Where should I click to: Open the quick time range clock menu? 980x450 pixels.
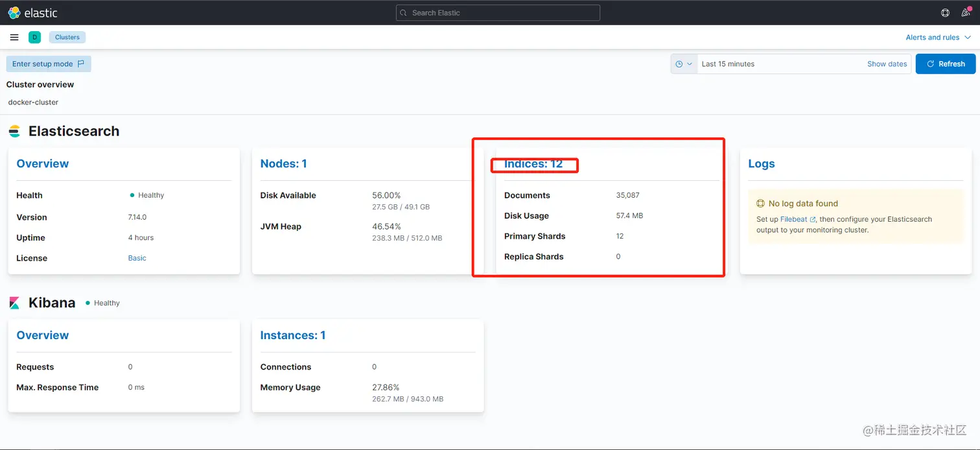coord(684,64)
